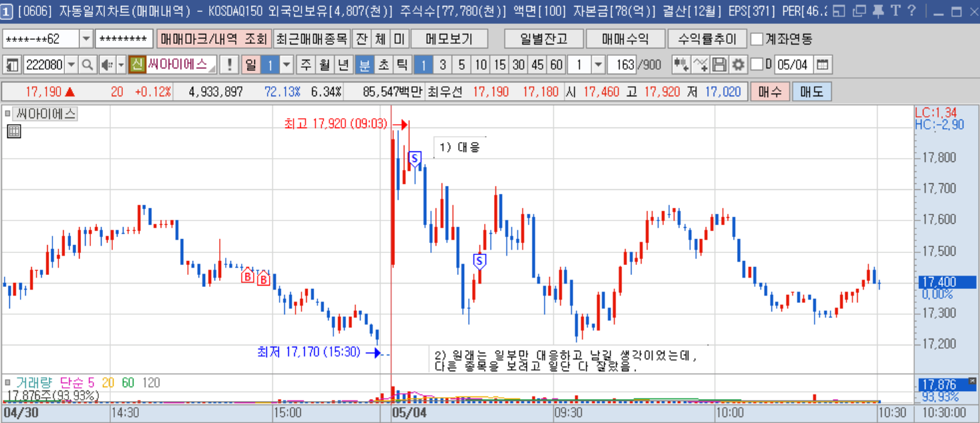Click the question mark help icon
980x423 pixels.
pyautogui.click(x=912, y=11)
